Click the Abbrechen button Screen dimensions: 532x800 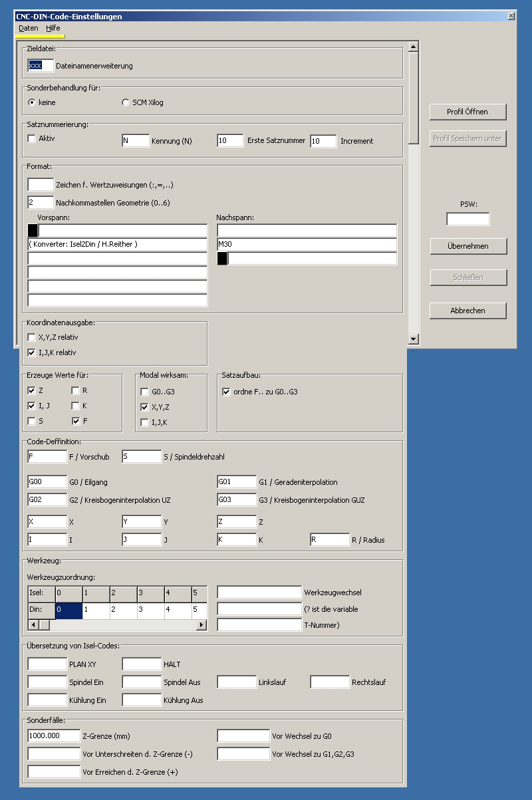[x=467, y=311]
